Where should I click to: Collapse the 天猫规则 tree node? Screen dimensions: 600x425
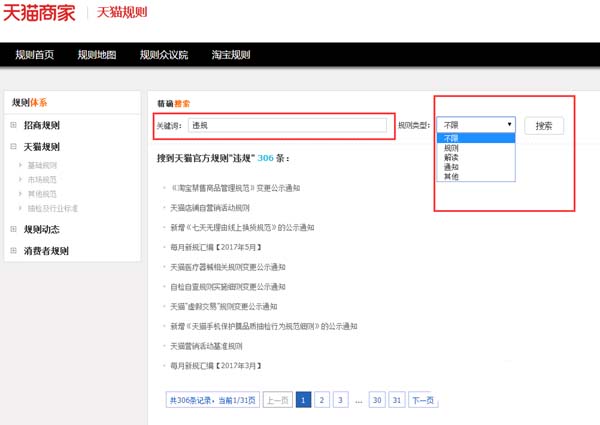13,147
